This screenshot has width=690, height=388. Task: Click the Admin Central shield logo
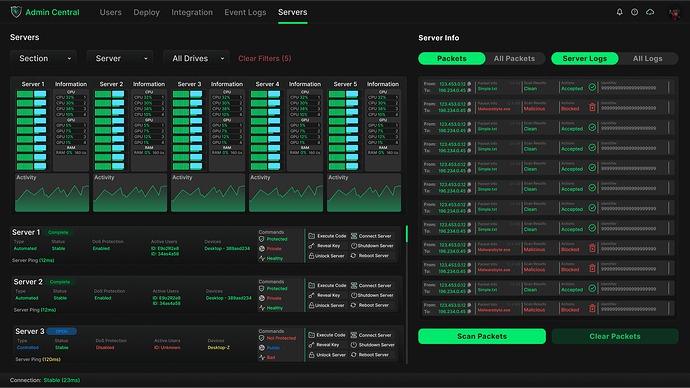point(16,12)
